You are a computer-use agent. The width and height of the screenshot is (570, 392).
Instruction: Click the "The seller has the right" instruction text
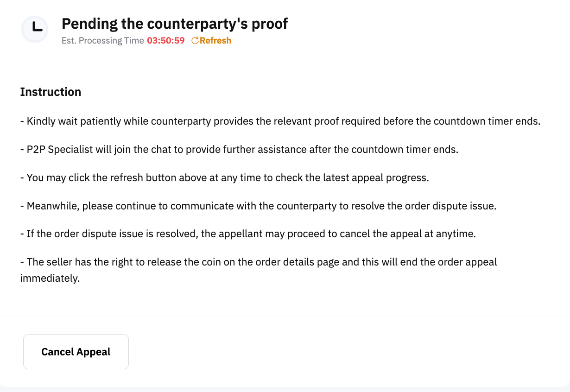click(x=258, y=262)
